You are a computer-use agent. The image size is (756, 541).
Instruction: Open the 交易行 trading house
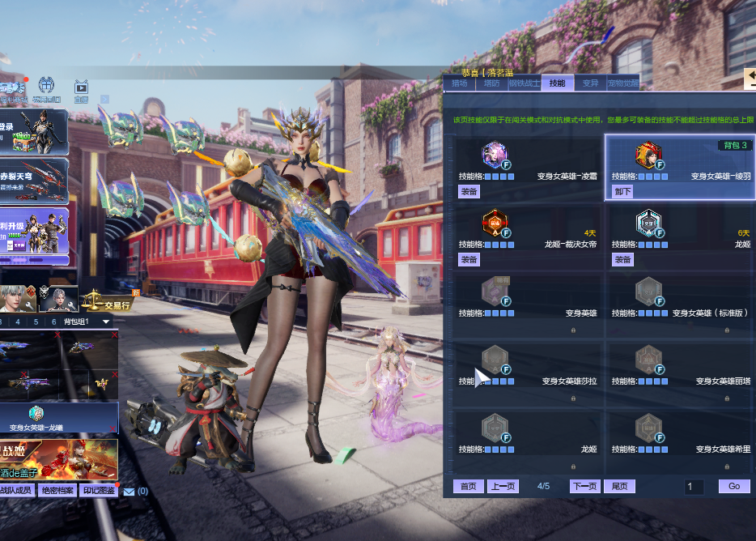[108, 301]
